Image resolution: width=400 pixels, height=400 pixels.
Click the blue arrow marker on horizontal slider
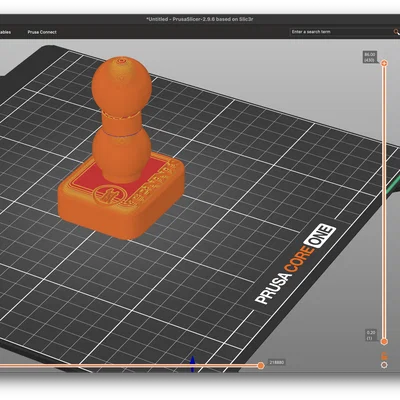(192, 364)
